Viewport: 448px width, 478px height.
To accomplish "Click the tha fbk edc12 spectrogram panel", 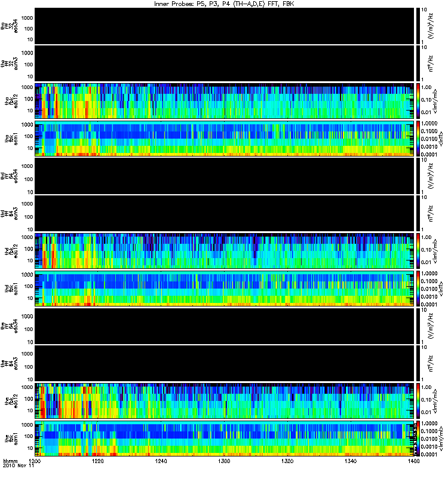I will 225,101.
